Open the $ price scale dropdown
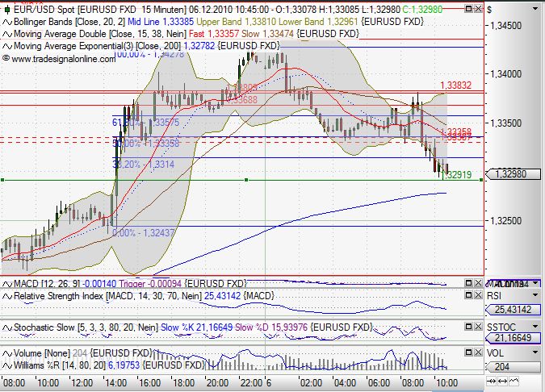The image size is (545, 392). coord(535,9)
